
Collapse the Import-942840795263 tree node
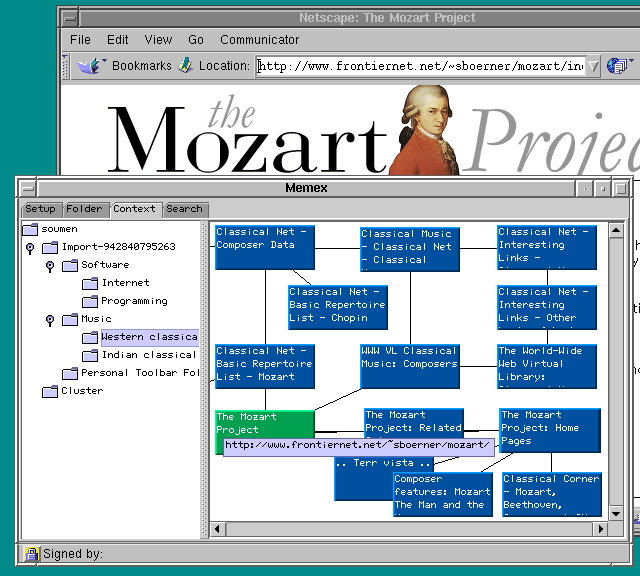point(30,248)
